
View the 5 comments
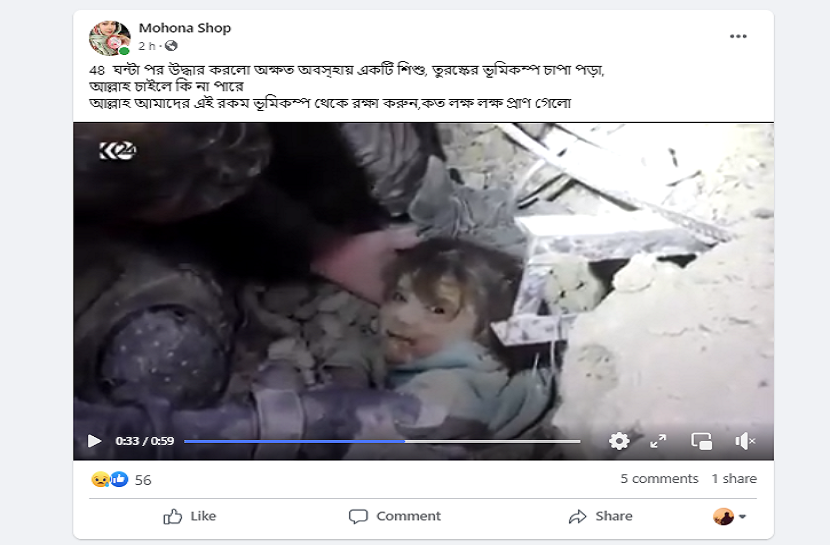[x=659, y=478]
